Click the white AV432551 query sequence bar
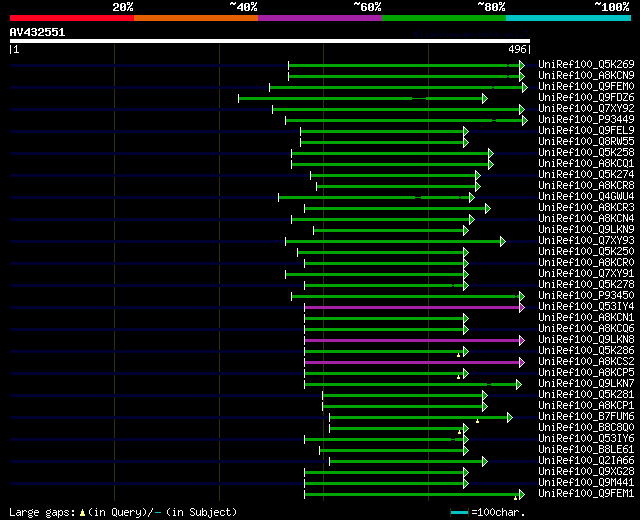The height and width of the screenshot is (520, 640). pos(270,41)
